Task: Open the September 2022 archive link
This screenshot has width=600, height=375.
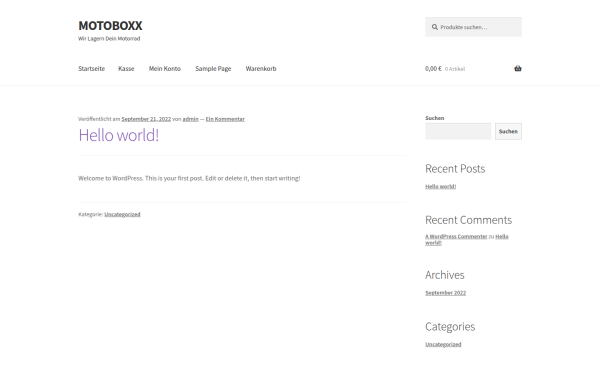Action: 445,293
